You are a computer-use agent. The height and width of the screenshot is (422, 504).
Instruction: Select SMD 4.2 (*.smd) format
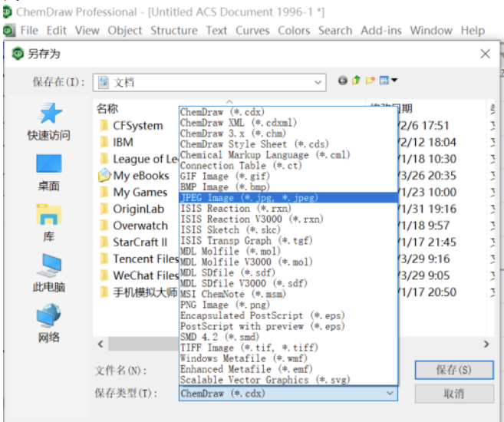click(x=288, y=337)
